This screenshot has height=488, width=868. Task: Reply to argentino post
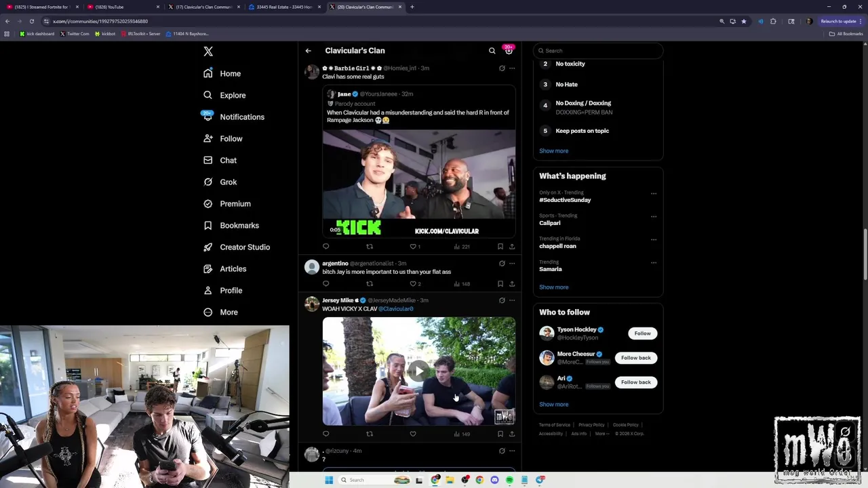pyautogui.click(x=325, y=284)
